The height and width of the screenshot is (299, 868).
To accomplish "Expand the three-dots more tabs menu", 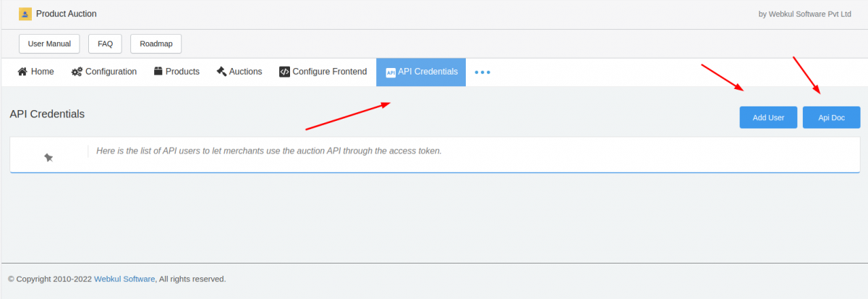I will pyautogui.click(x=482, y=72).
